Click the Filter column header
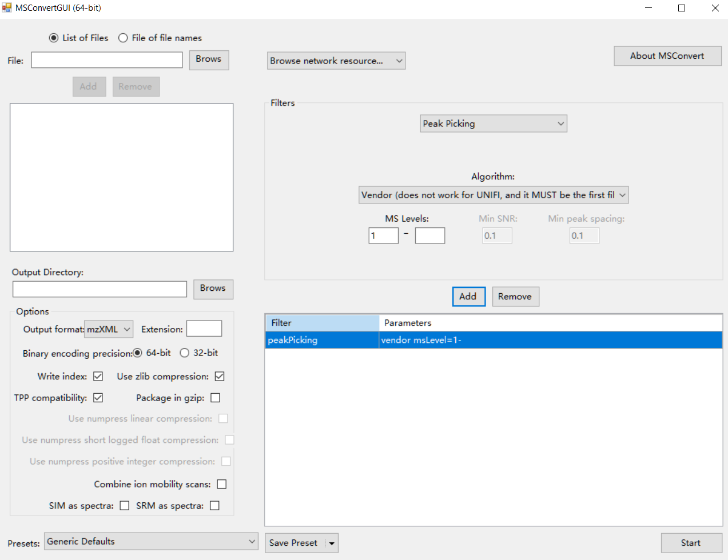Image resolution: width=728 pixels, height=560 pixels. pyautogui.click(x=322, y=323)
